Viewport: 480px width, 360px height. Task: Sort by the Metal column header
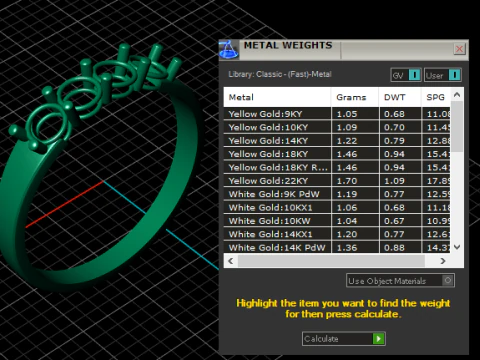(277, 97)
